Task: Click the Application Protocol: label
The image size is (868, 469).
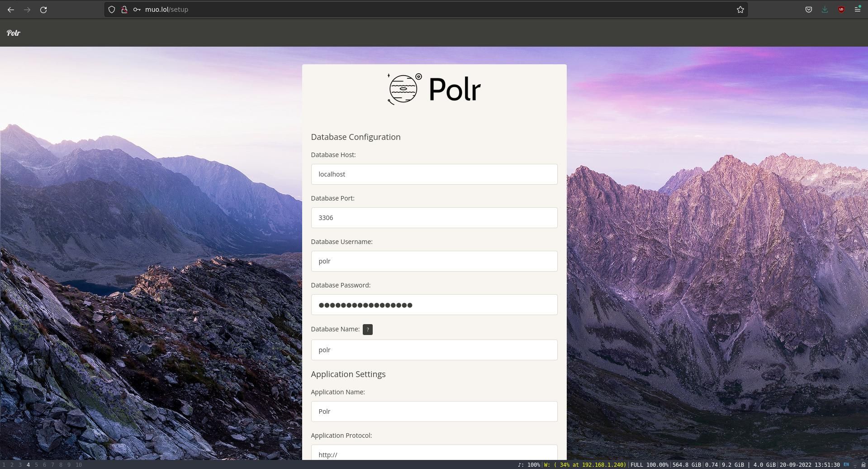Action: 342,435
